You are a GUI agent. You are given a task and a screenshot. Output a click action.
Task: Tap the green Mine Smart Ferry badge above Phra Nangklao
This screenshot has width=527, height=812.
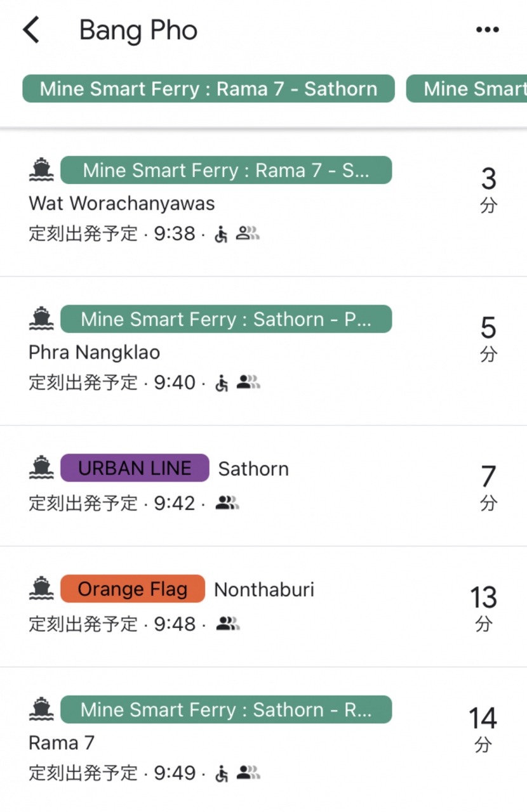pos(226,319)
